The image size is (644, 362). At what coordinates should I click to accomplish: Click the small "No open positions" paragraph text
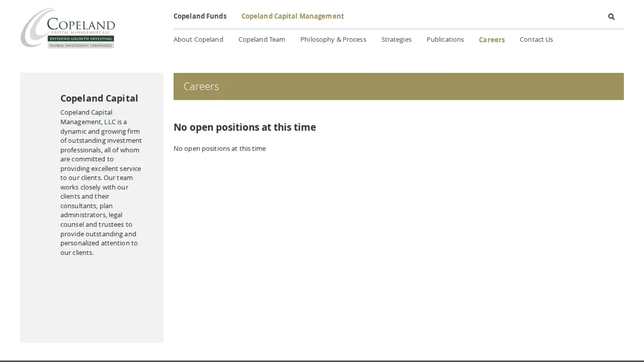219,148
